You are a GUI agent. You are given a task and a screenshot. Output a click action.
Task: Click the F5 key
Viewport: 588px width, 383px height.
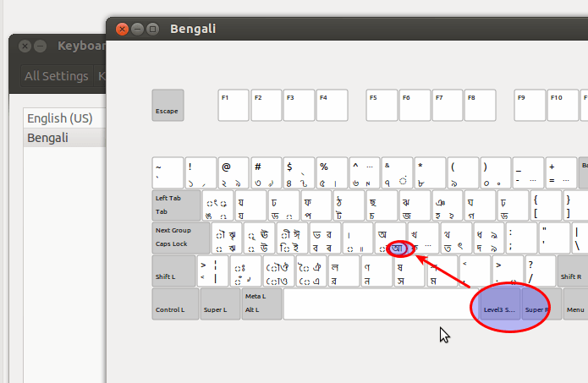[382, 106]
